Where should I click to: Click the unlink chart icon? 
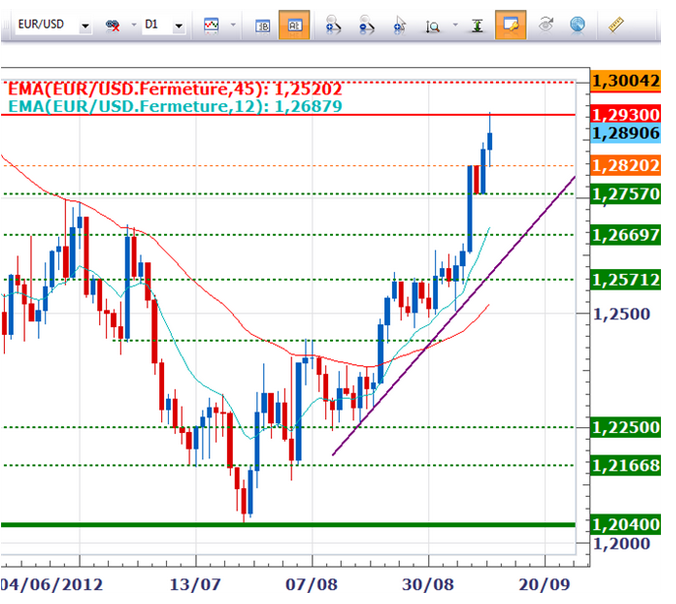[x=113, y=25]
